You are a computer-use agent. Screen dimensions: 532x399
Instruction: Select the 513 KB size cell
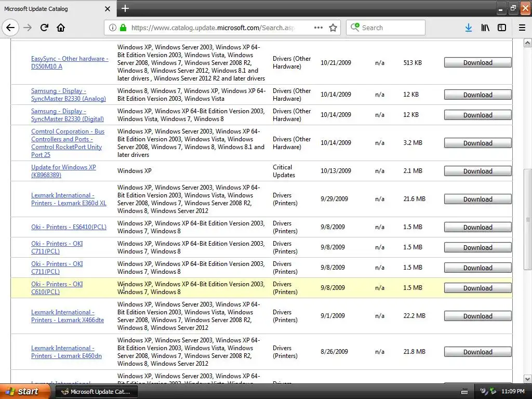pyautogui.click(x=413, y=62)
